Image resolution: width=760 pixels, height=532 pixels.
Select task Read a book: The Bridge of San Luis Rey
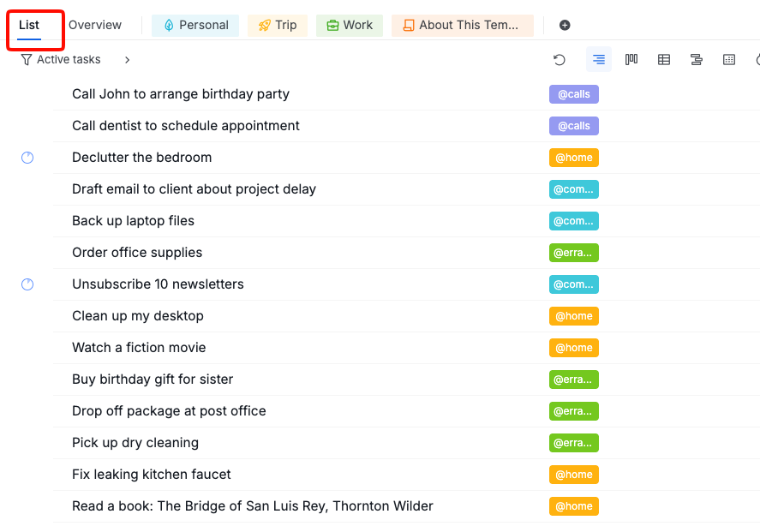click(253, 506)
